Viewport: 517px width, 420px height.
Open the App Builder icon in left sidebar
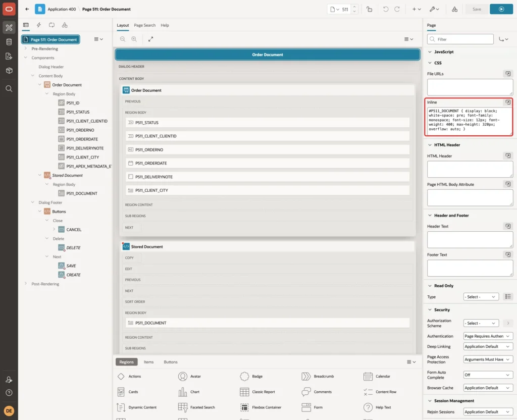click(x=9, y=28)
